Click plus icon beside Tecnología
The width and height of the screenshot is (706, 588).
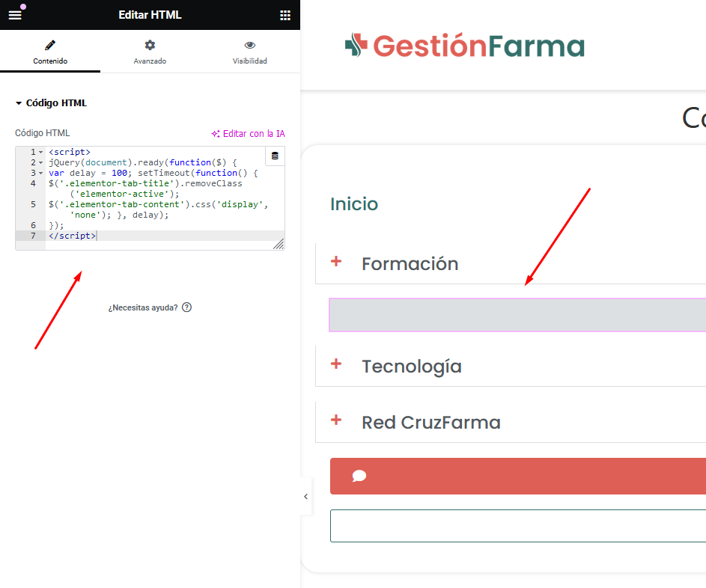click(x=336, y=364)
